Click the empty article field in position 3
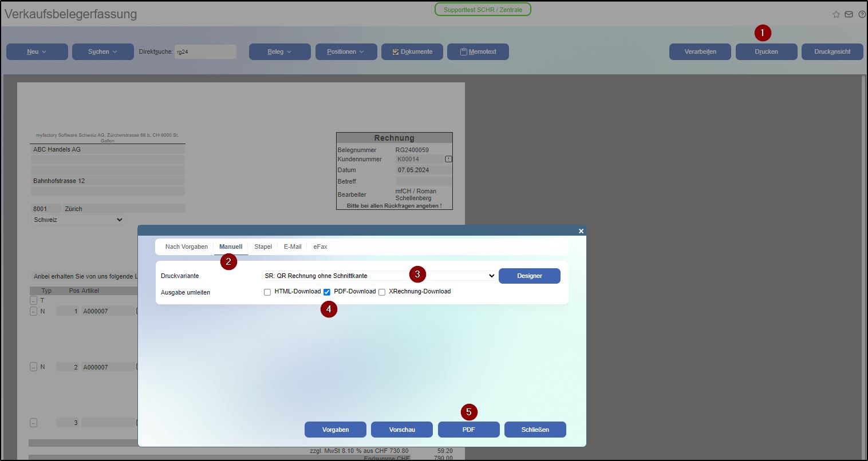Screen dimensions: 868x461 pos(108,423)
